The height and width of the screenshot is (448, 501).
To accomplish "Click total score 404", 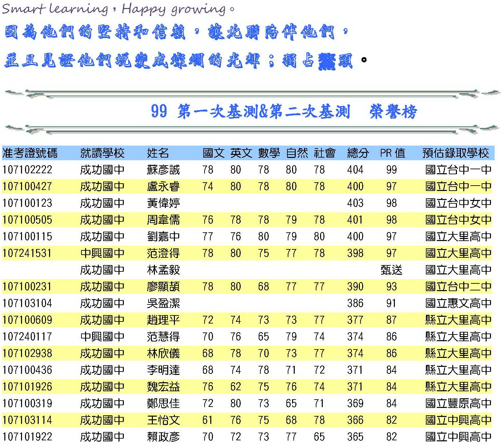I will [355, 170].
